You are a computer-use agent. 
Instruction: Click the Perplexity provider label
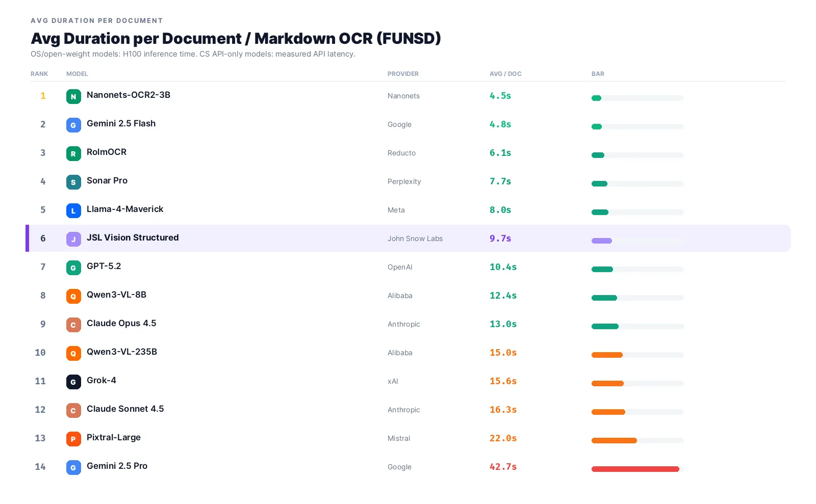pyautogui.click(x=404, y=181)
